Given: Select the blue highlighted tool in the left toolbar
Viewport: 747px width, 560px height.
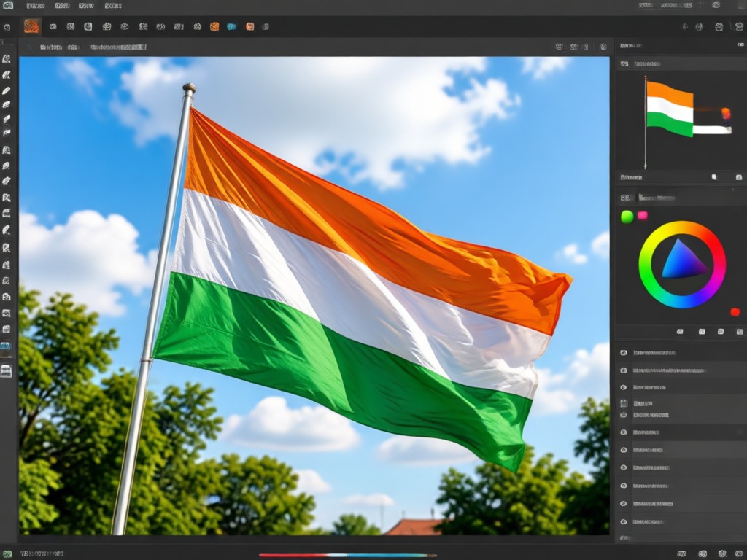Looking at the screenshot, I should [x=6, y=346].
